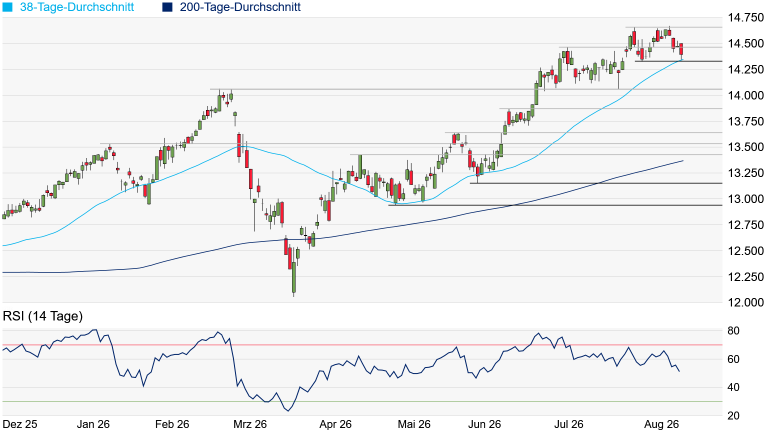This screenshot has height=430, width=765.
Task: Click the 14.250 price axis label
Action: click(x=745, y=70)
